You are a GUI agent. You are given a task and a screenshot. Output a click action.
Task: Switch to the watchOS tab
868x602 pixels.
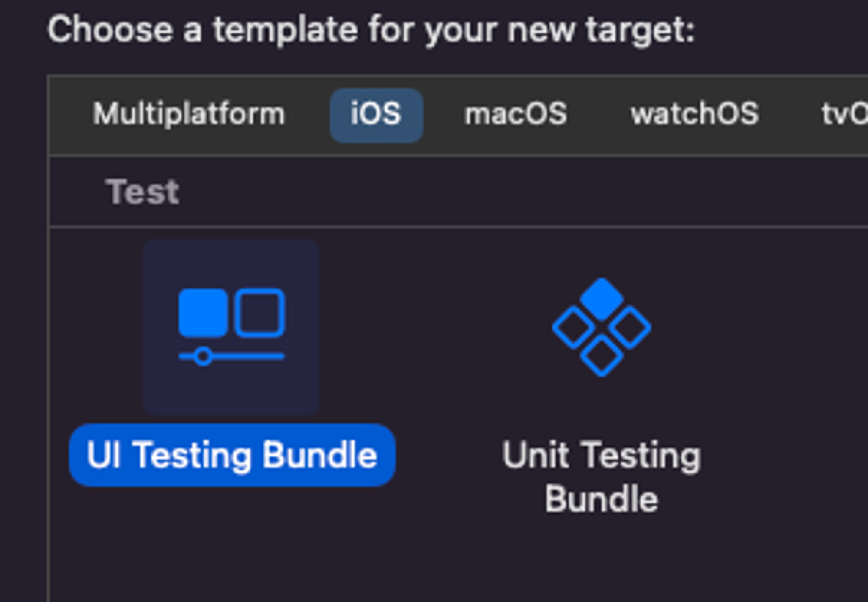[x=695, y=114]
